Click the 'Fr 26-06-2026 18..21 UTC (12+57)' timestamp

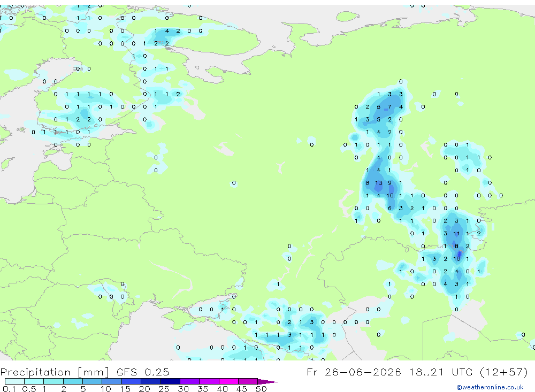click(x=417, y=372)
